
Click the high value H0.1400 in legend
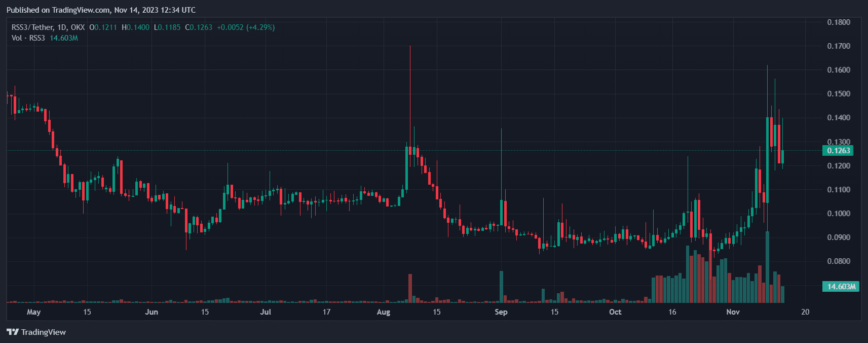136,27
